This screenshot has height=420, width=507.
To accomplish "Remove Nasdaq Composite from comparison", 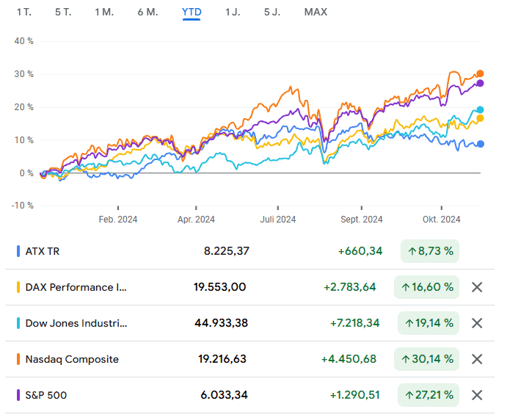I will click(x=477, y=359).
